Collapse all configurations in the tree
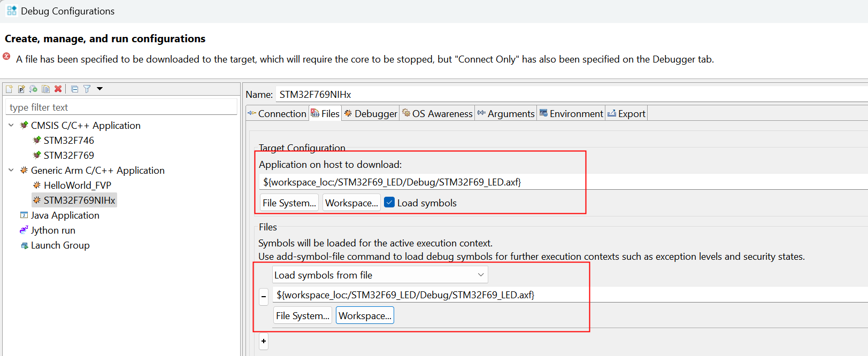 74,89
